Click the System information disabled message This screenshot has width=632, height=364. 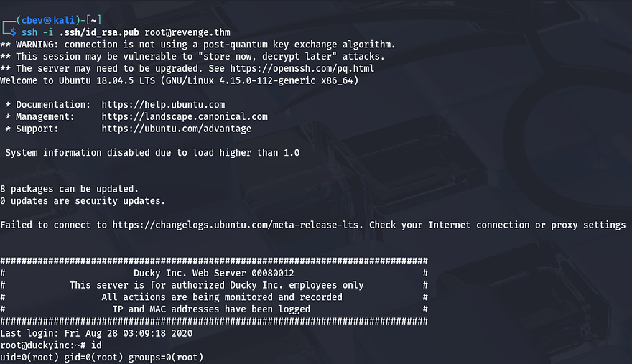coord(152,152)
